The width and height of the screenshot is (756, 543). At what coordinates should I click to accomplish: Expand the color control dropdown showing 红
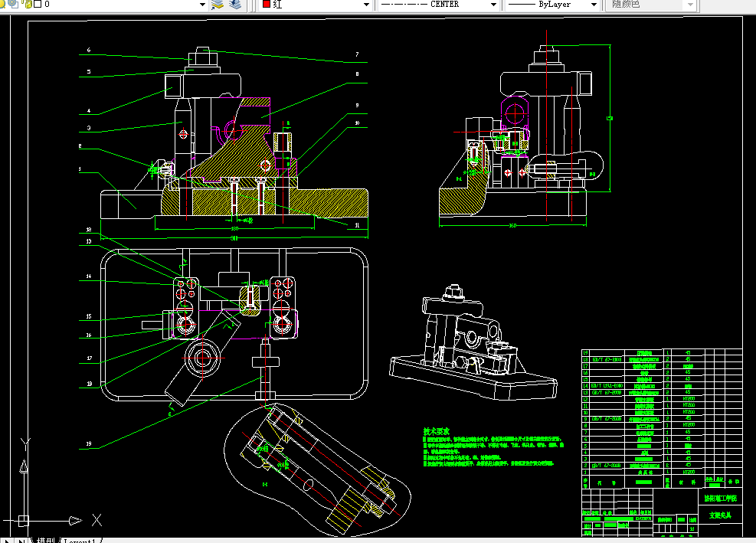coord(366,5)
